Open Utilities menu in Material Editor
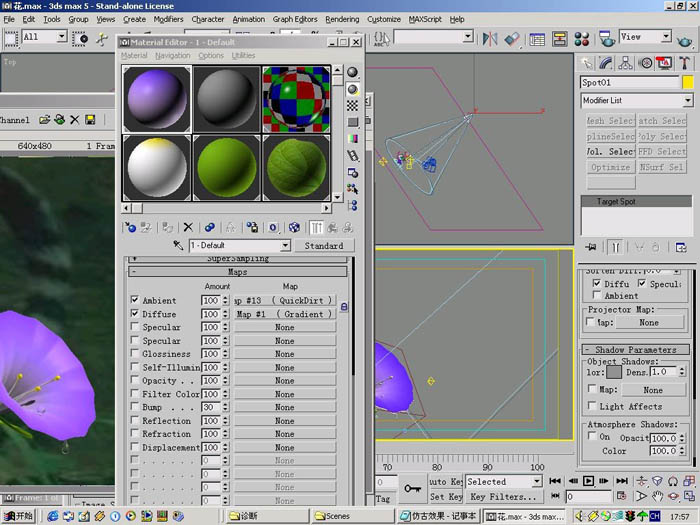This screenshot has height=525, width=700. tap(243, 55)
